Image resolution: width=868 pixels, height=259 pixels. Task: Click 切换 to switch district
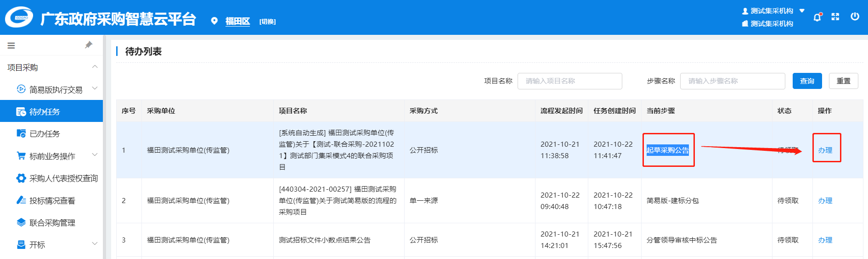tap(267, 22)
